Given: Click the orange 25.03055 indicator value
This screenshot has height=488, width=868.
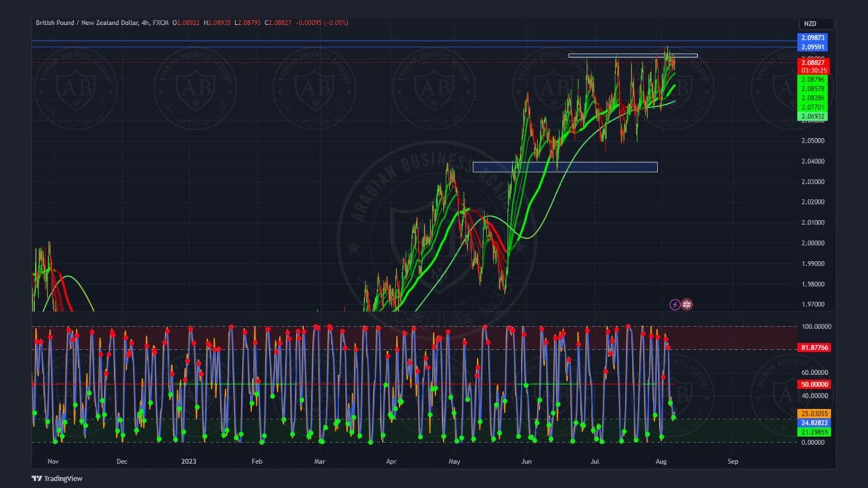Looking at the screenshot, I should [x=814, y=414].
